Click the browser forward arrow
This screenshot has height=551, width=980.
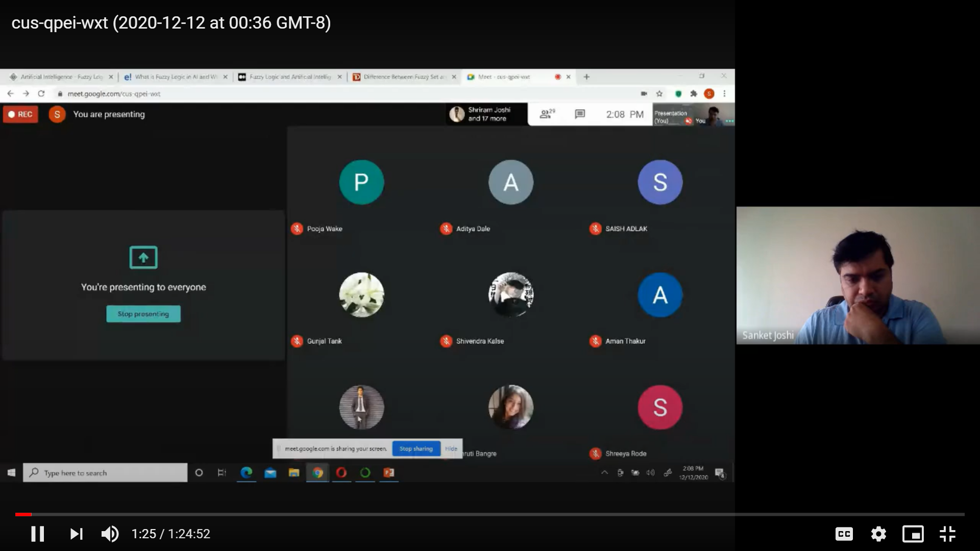tap(26, 93)
